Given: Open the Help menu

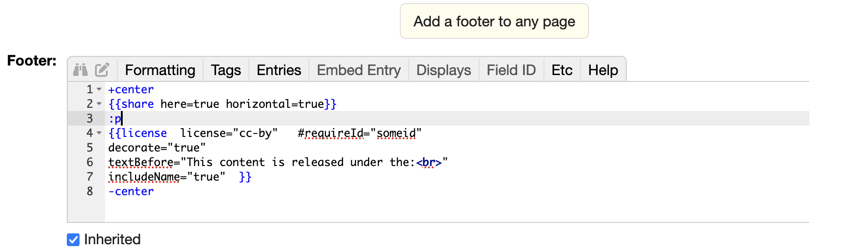Looking at the screenshot, I should 603,70.
